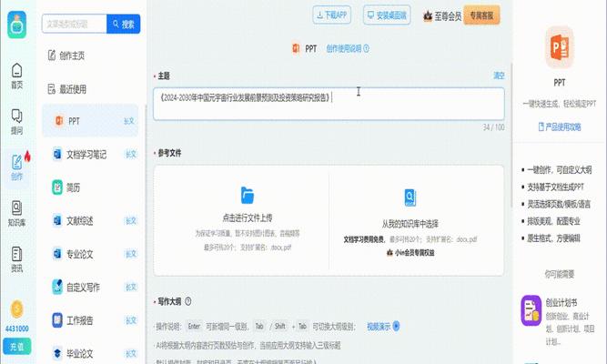The image size is (607, 364).
Task: Open the 创作使用说明 link
Action: (x=348, y=48)
